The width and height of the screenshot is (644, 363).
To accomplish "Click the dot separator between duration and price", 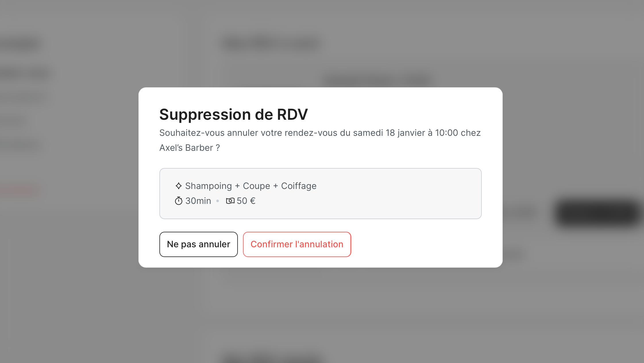I will (218, 201).
